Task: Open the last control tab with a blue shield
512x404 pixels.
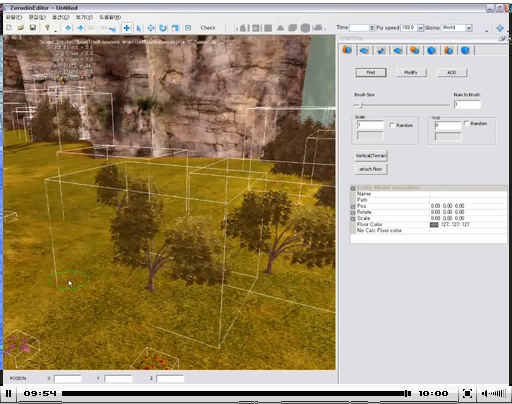Action: (465, 51)
